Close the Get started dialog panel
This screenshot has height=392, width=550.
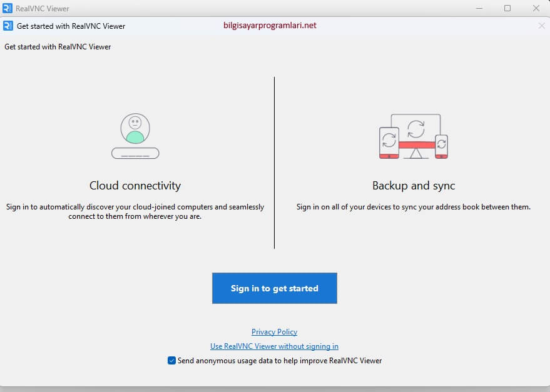(x=542, y=26)
